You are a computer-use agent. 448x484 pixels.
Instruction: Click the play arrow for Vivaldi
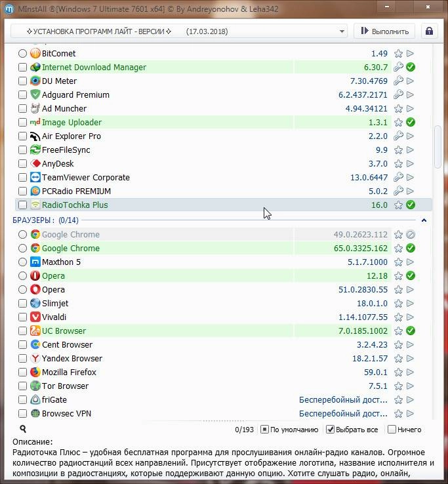tap(410, 317)
